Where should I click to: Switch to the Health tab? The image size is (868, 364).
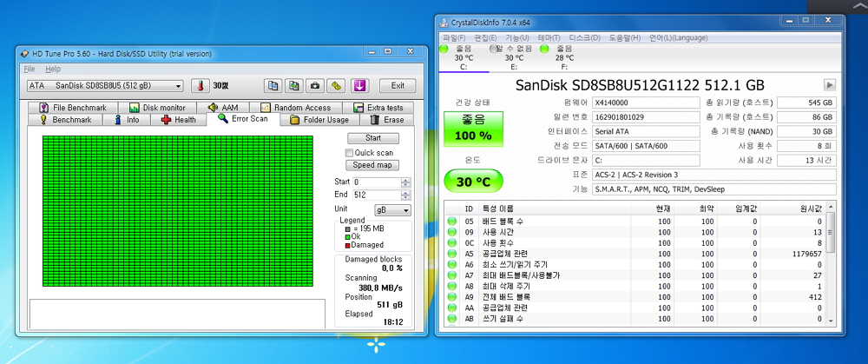[179, 120]
